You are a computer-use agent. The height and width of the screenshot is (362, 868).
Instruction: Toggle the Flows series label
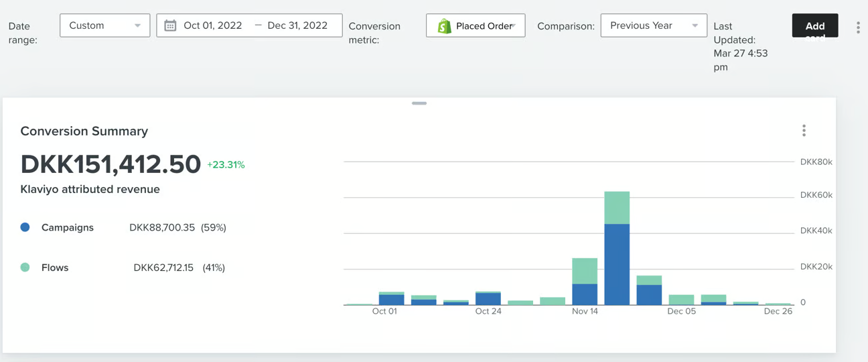(55, 267)
